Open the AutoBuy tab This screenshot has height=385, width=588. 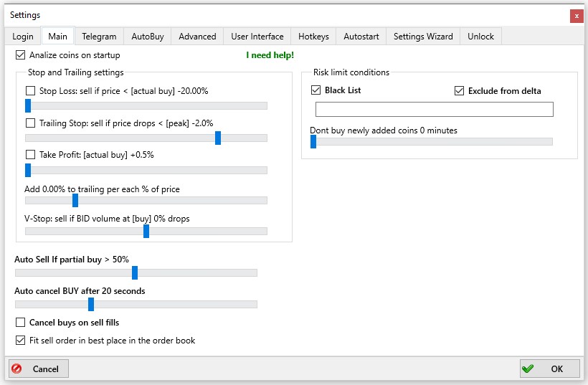click(x=147, y=37)
